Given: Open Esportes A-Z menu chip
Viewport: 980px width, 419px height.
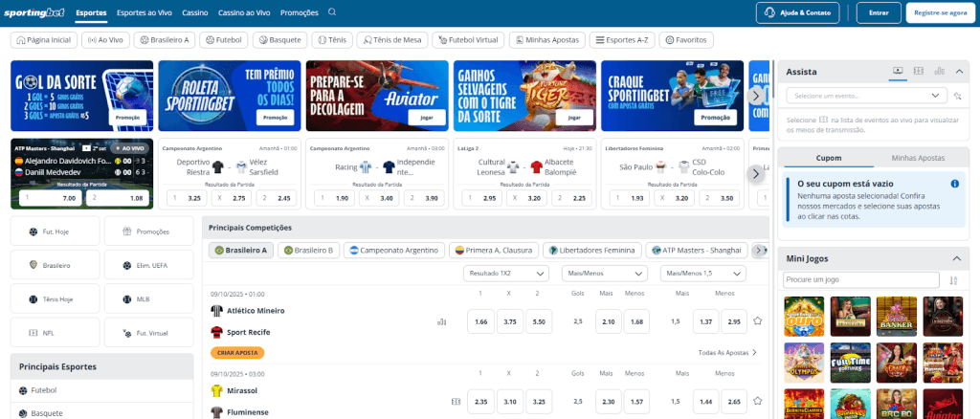Looking at the screenshot, I should point(622,40).
